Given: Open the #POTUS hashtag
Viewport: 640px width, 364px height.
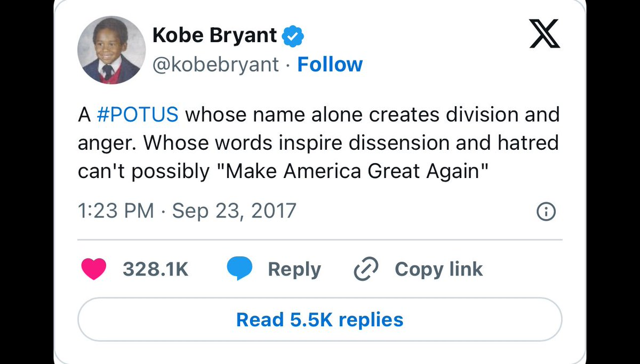Looking at the screenshot, I should pyautogui.click(x=138, y=115).
